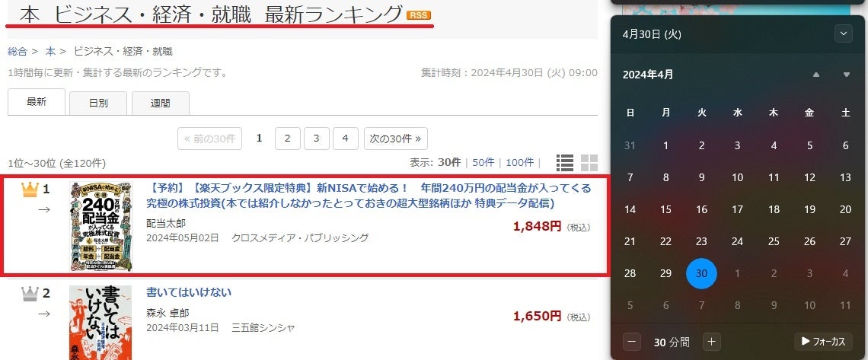Click the orange RSS feed icon
The height and width of the screenshot is (360, 868).
[419, 15]
